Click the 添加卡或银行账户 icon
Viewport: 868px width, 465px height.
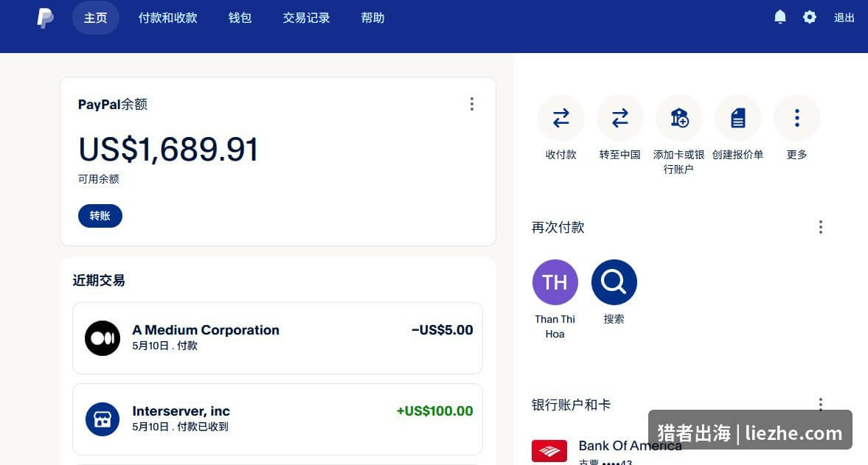[678, 118]
